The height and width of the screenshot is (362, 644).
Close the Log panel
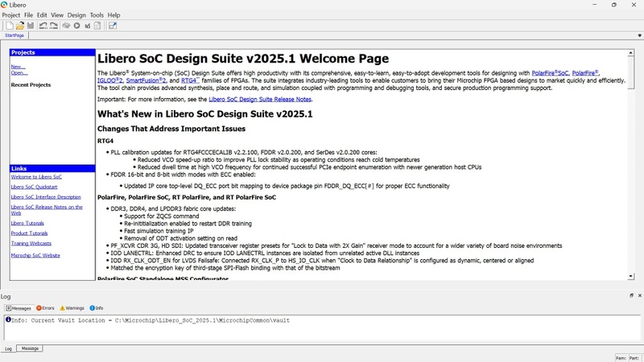click(x=639, y=295)
